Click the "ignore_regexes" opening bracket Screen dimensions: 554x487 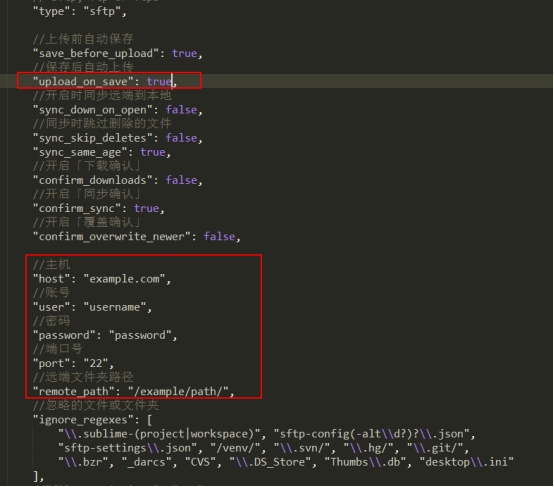pyautogui.click(x=149, y=420)
